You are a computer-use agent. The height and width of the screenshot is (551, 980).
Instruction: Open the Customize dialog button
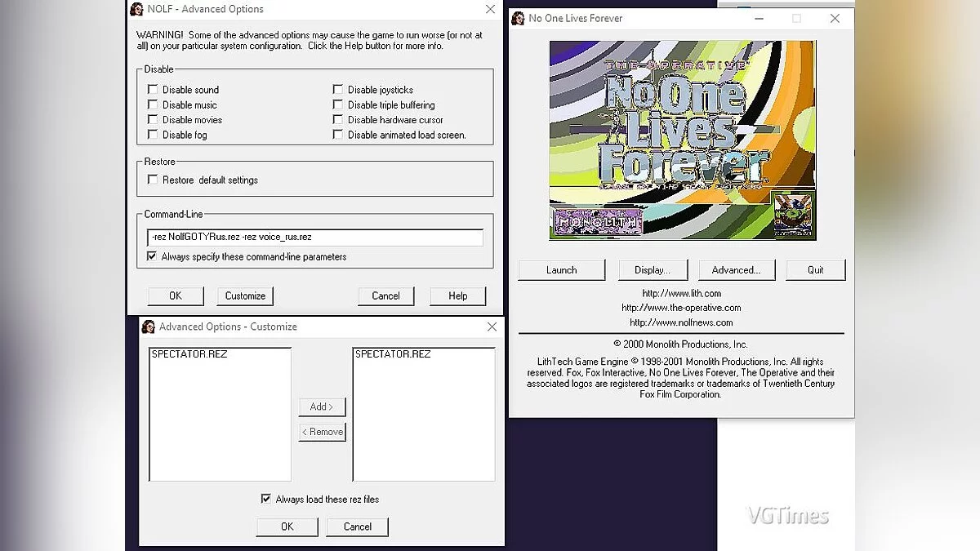coord(245,295)
